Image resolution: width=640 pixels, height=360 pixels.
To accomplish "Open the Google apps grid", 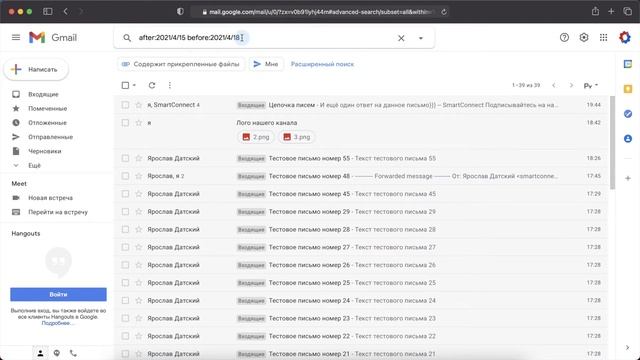I will tap(603, 38).
